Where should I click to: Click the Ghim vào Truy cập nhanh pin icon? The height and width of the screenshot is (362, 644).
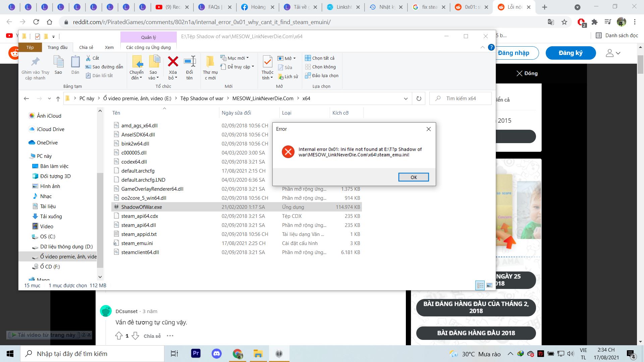point(35,62)
